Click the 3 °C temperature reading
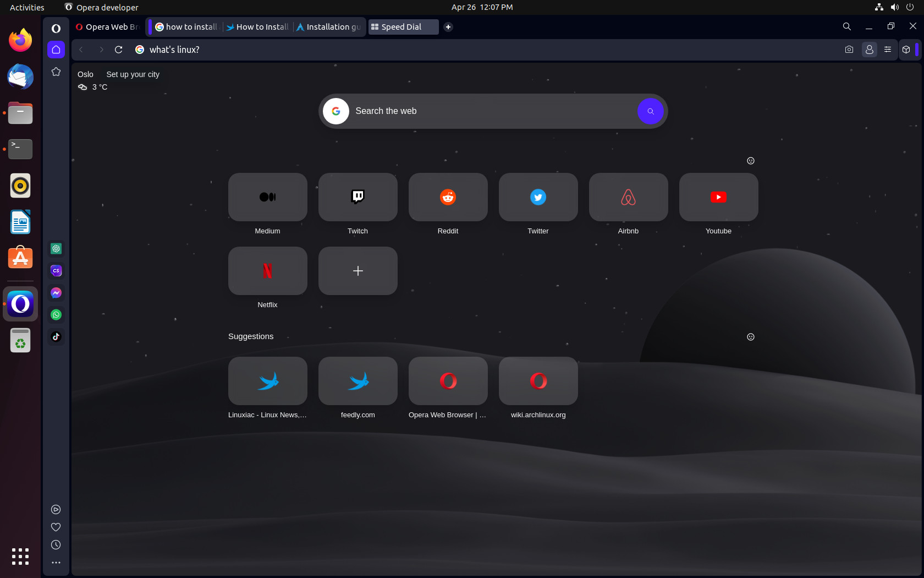 click(100, 87)
